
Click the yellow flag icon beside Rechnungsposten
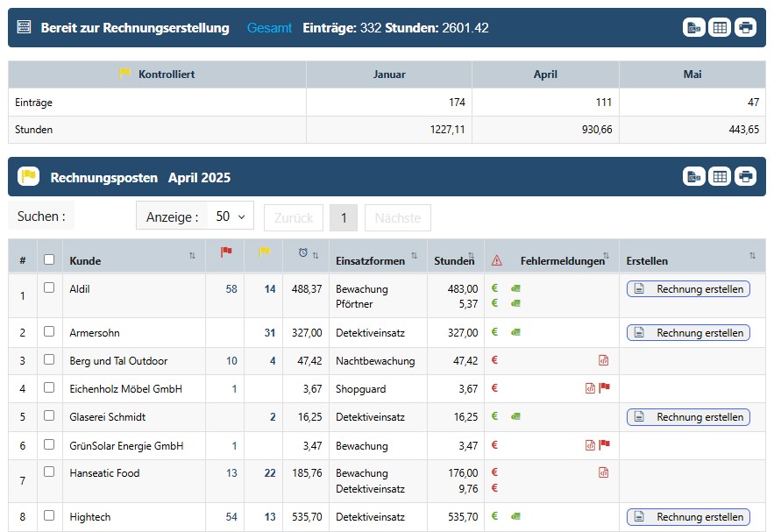click(x=29, y=176)
